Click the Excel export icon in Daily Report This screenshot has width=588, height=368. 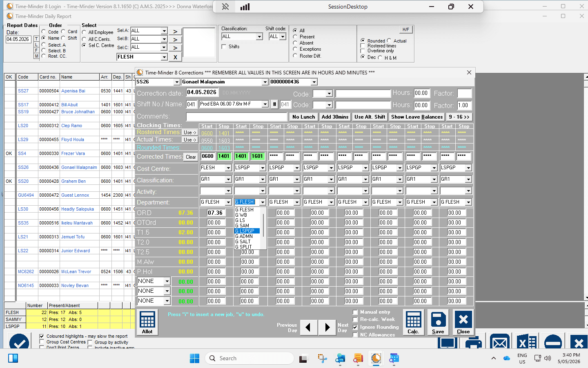coord(526,342)
